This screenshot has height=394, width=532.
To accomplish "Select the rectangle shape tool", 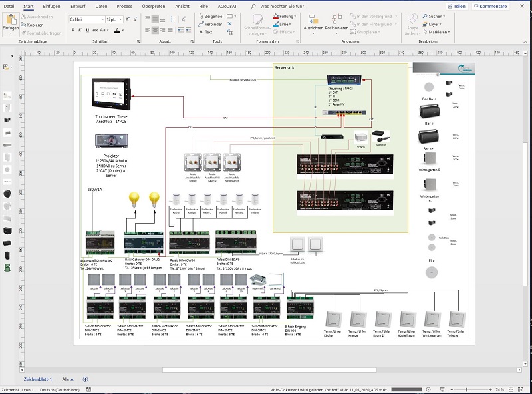I will [x=229, y=16].
